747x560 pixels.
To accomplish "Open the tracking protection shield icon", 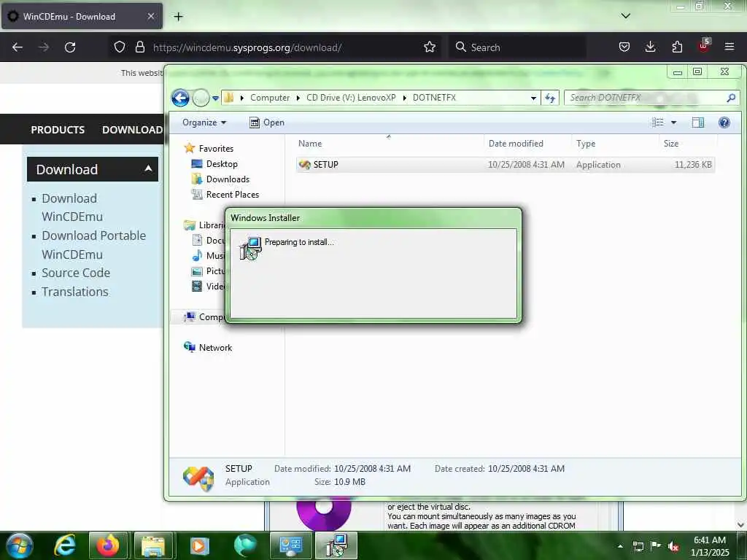I will pos(120,47).
